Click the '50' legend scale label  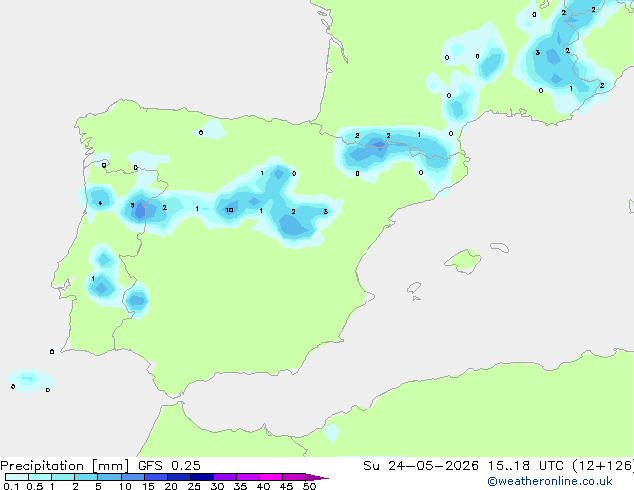pos(310,486)
